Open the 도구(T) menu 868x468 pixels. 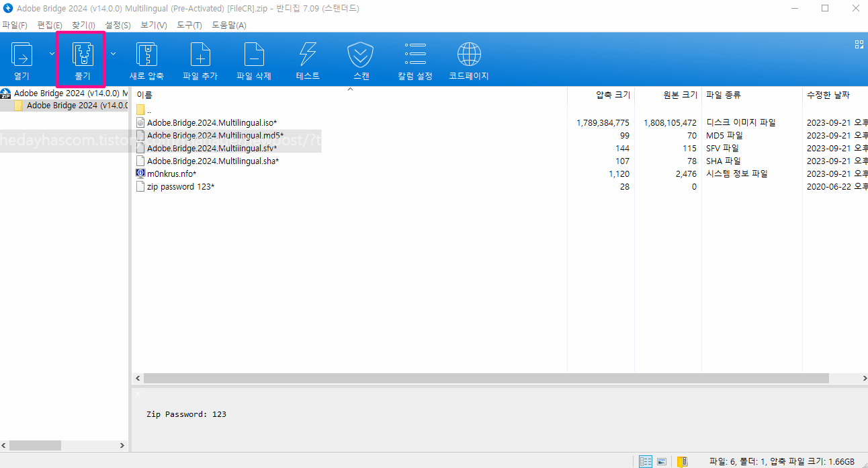click(x=189, y=25)
